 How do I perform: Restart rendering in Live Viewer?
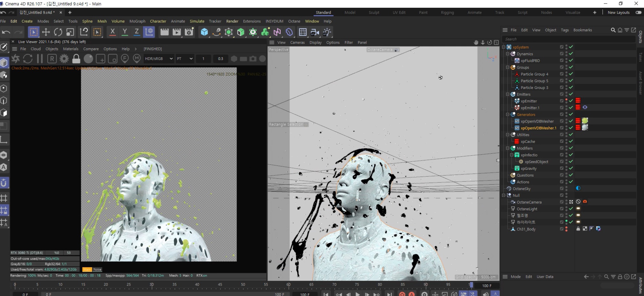(x=28, y=59)
